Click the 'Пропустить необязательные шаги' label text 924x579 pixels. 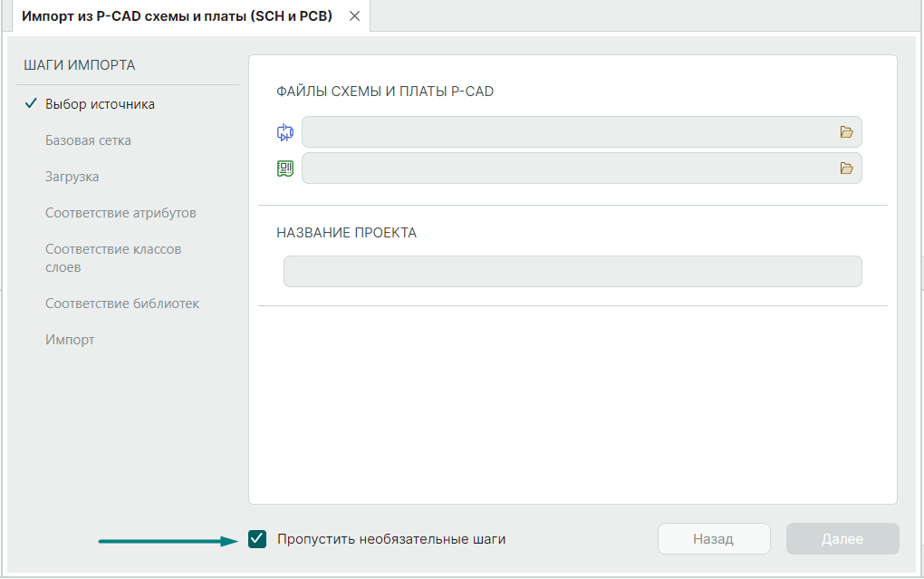(x=391, y=539)
